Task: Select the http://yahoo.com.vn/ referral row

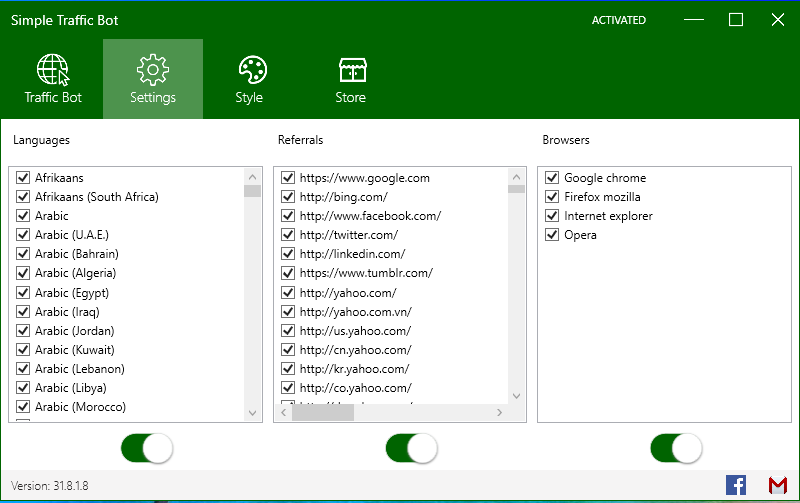Action: tap(392, 312)
